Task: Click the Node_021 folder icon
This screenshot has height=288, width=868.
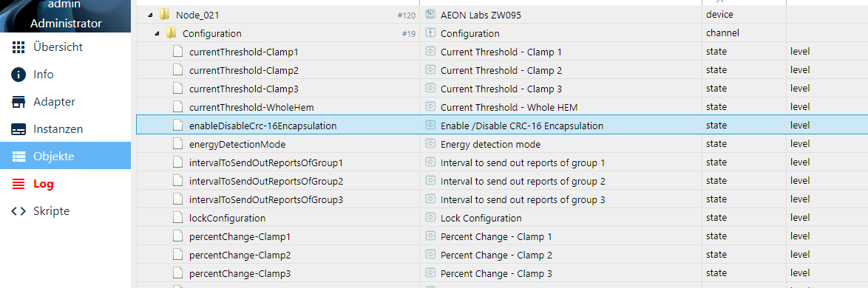Action: pos(164,15)
